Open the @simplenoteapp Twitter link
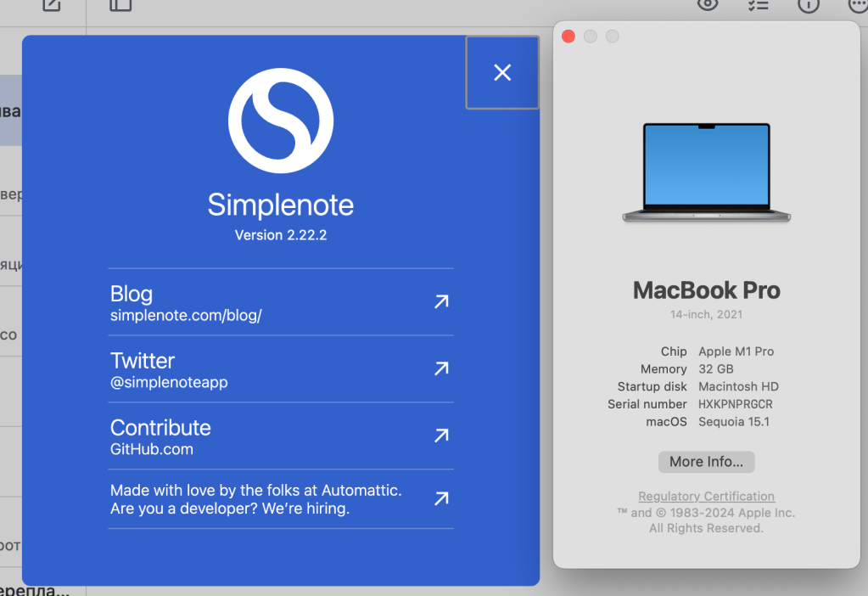The width and height of the screenshot is (868, 596). [169, 383]
